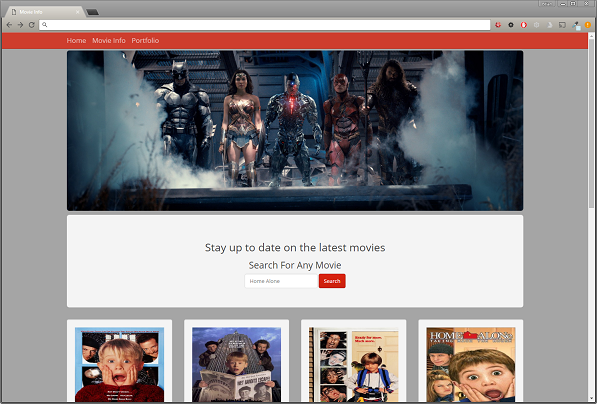Click the Cast screen icon
597x404 pixels.
[562, 25]
